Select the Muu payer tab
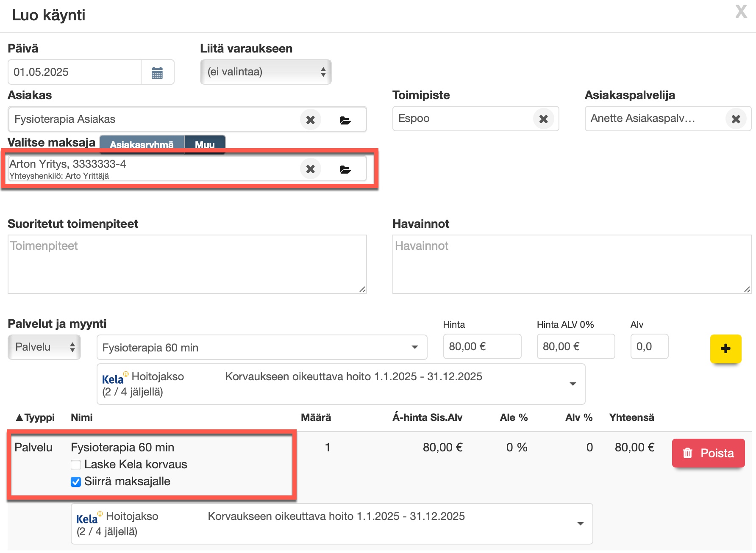Viewport: 756px width, 553px height. (205, 144)
